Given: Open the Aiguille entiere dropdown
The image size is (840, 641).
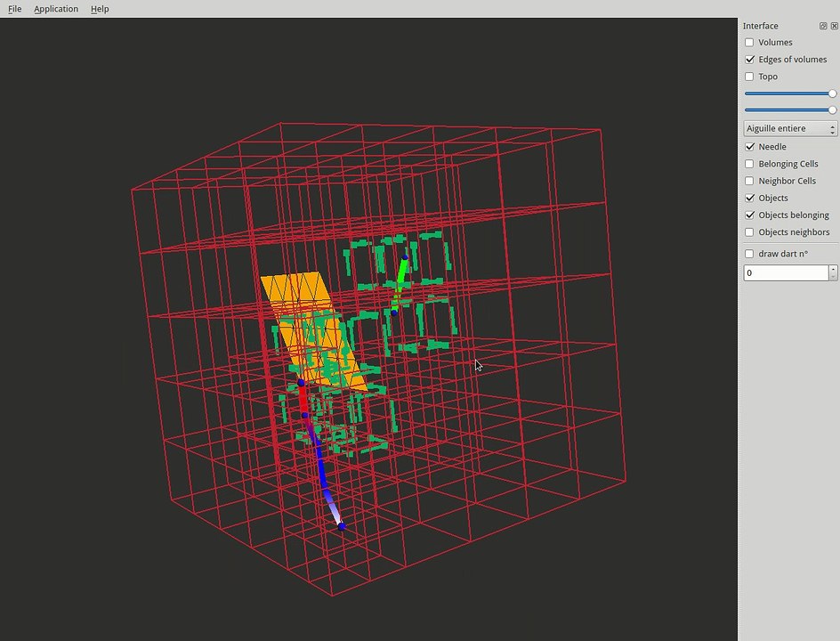Looking at the screenshot, I should click(x=790, y=128).
